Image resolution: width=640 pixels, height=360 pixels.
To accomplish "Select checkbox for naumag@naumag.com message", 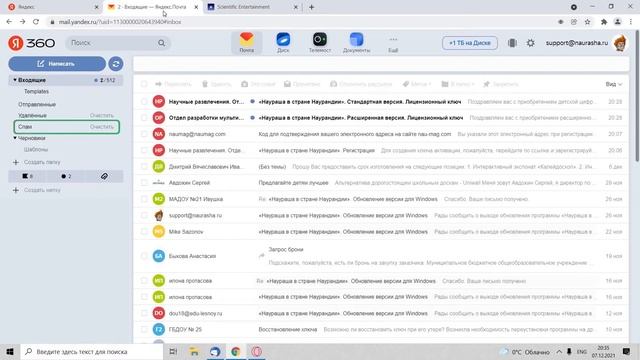I will pyautogui.click(x=144, y=134).
